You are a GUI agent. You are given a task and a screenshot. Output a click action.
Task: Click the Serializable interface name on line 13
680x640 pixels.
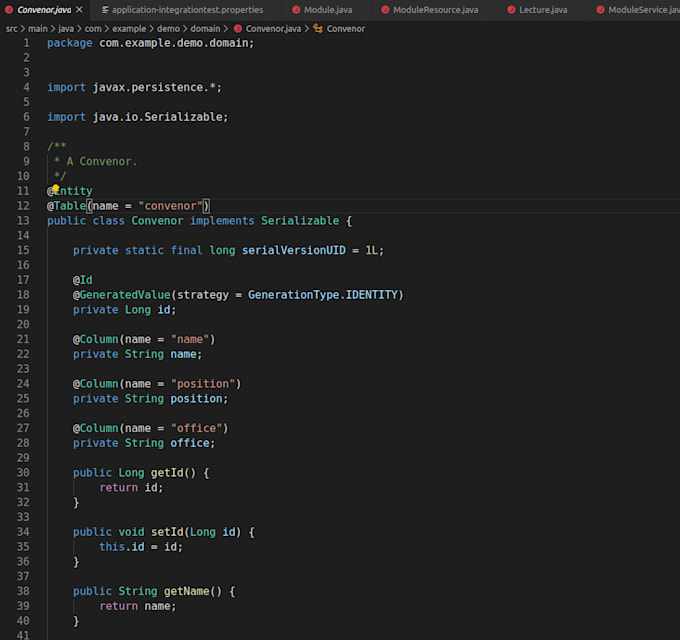[x=300, y=221]
